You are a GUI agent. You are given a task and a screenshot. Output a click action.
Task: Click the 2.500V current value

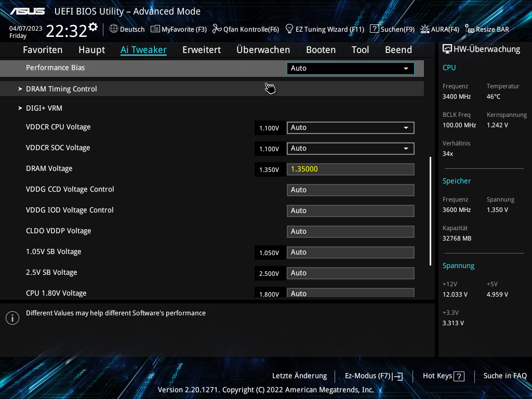click(269, 273)
